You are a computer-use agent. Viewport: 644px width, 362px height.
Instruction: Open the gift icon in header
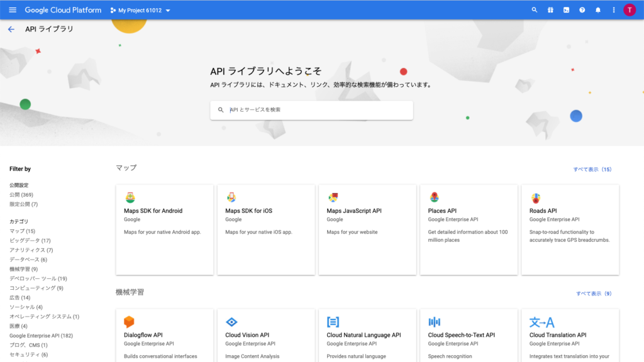point(550,10)
